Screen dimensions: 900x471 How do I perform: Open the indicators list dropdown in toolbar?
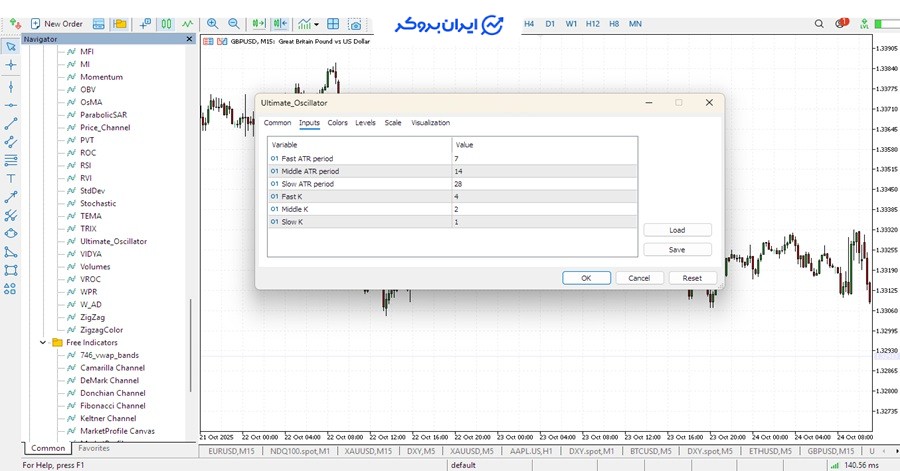tap(310, 23)
